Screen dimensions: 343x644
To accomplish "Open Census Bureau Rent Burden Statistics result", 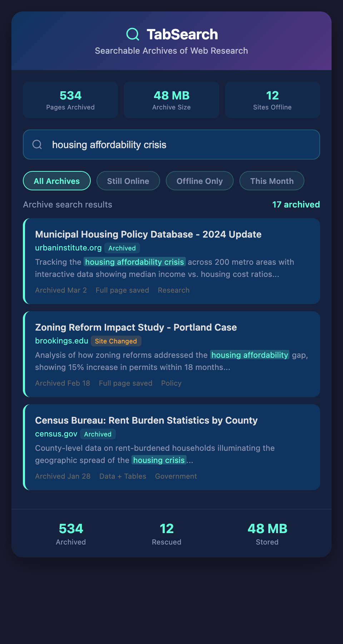I will tap(146, 420).
